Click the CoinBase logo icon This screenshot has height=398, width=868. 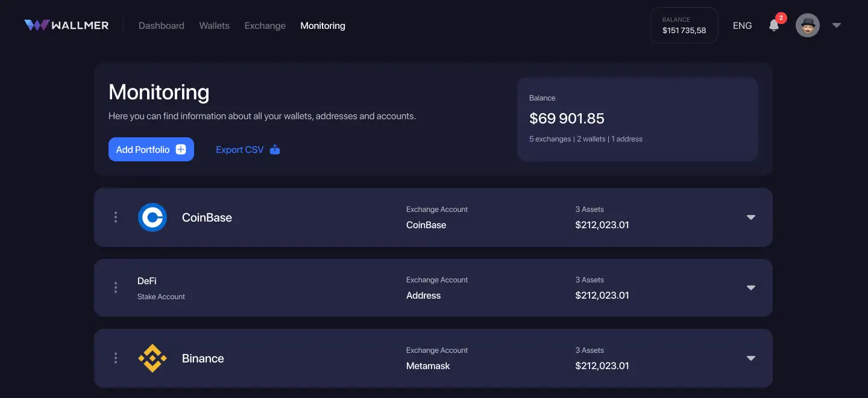pos(152,217)
